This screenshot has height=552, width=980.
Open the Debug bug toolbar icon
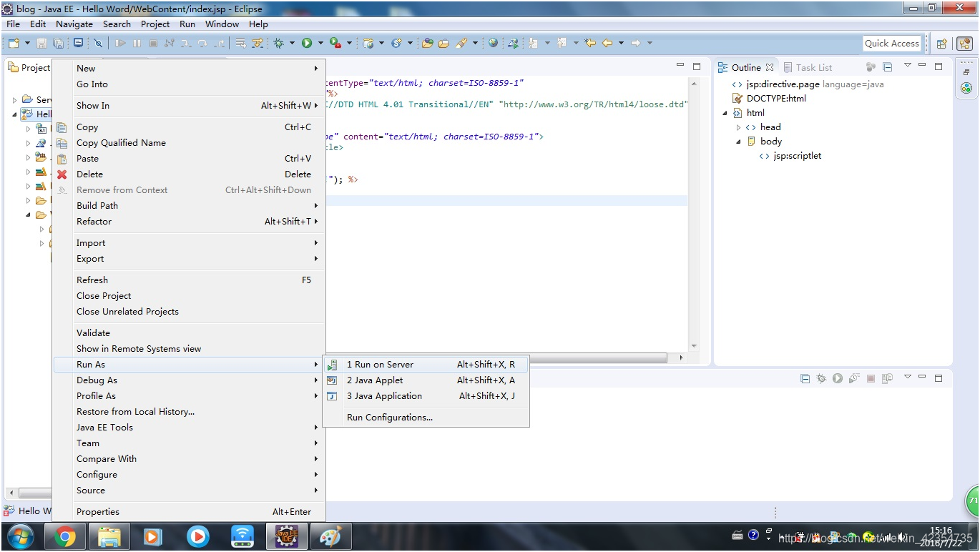click(x=278, y=44)
